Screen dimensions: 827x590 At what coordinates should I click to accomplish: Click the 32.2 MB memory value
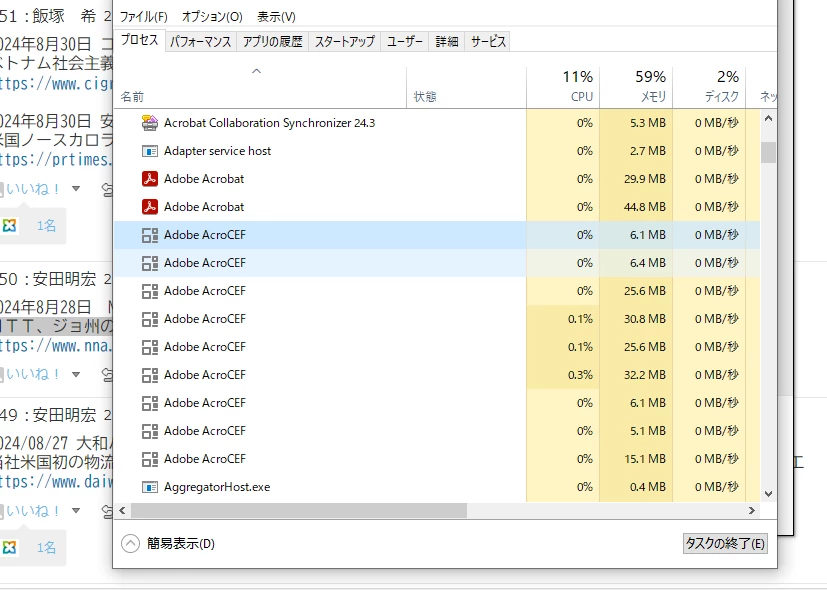pyautogui.click(x=645, y=375)
